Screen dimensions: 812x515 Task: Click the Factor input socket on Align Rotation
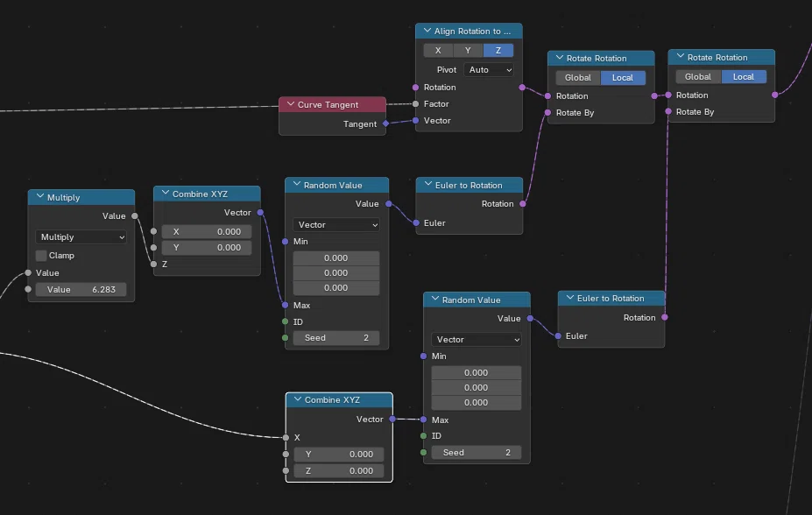[x=415, y=104]
